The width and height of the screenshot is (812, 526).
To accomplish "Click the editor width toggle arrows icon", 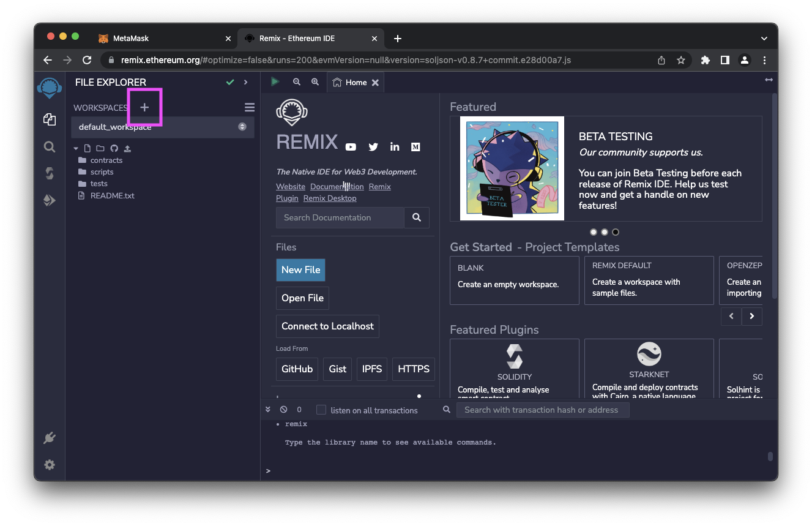I will (769, 80).
